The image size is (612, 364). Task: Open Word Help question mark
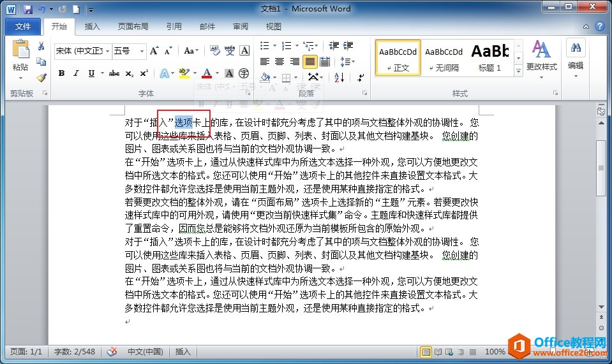(x=599, y=26)
